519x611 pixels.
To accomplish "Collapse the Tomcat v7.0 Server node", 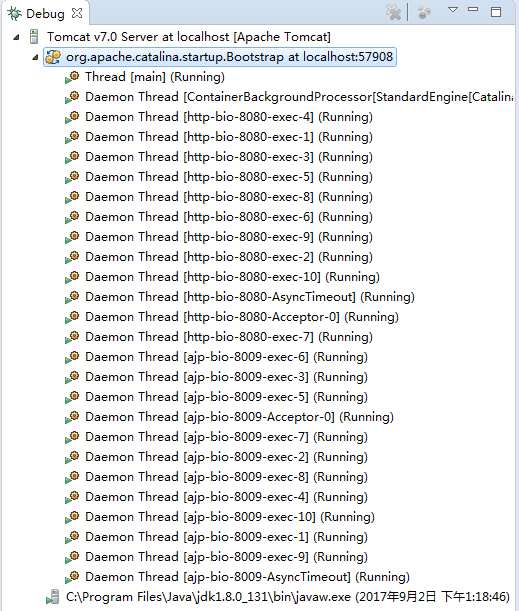I will pos(16,37).
